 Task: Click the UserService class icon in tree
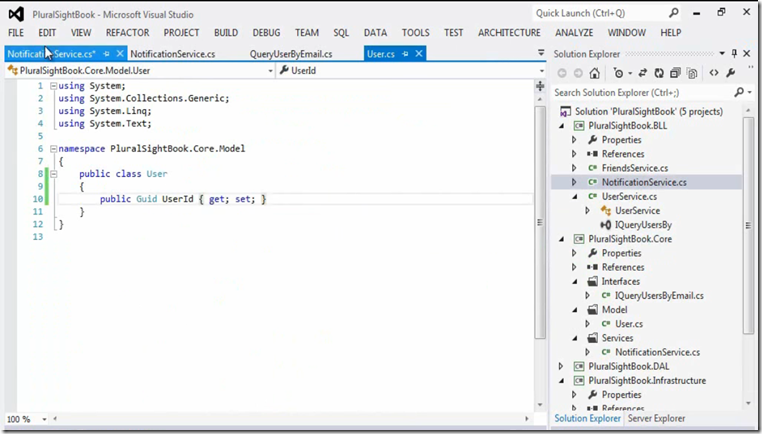(606, 210)
